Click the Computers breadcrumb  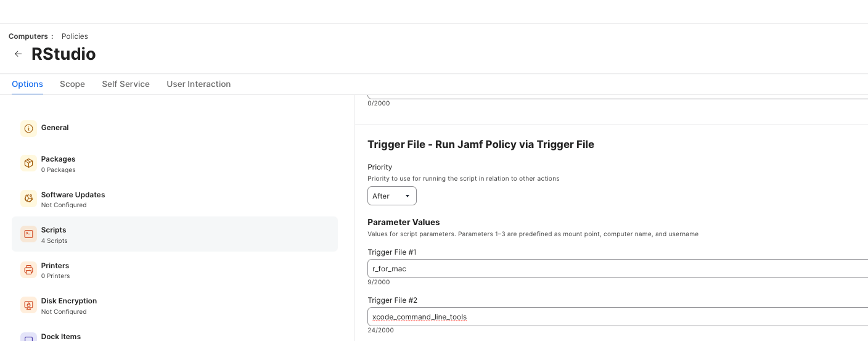(28, 36)
